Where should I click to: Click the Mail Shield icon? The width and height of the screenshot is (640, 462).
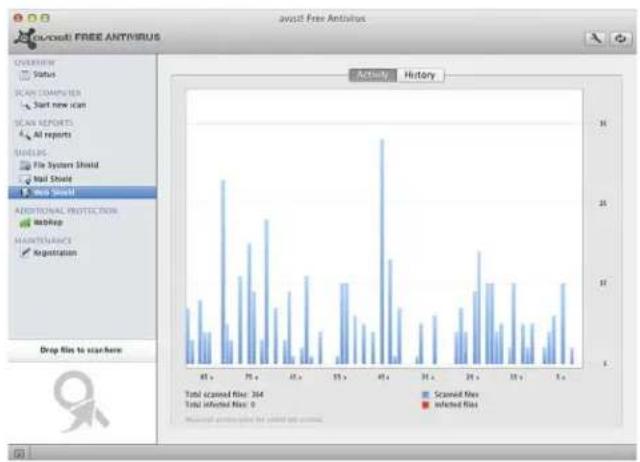pos(25,179)
